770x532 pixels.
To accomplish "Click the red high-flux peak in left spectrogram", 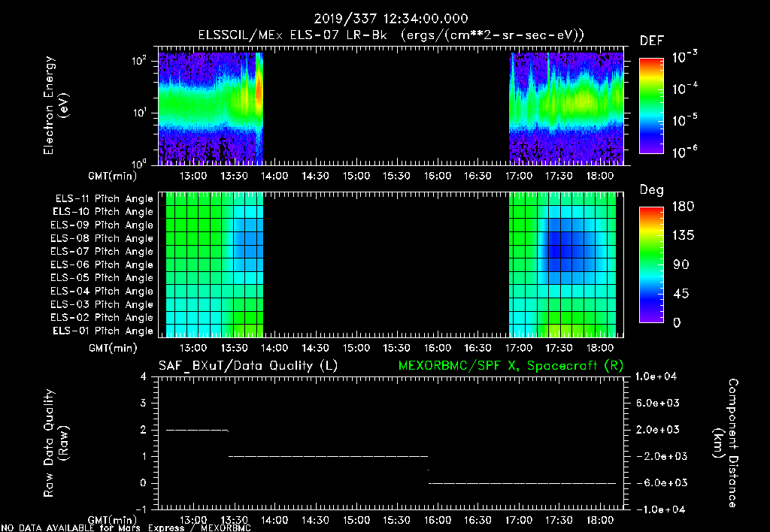I will click(259, 89).
